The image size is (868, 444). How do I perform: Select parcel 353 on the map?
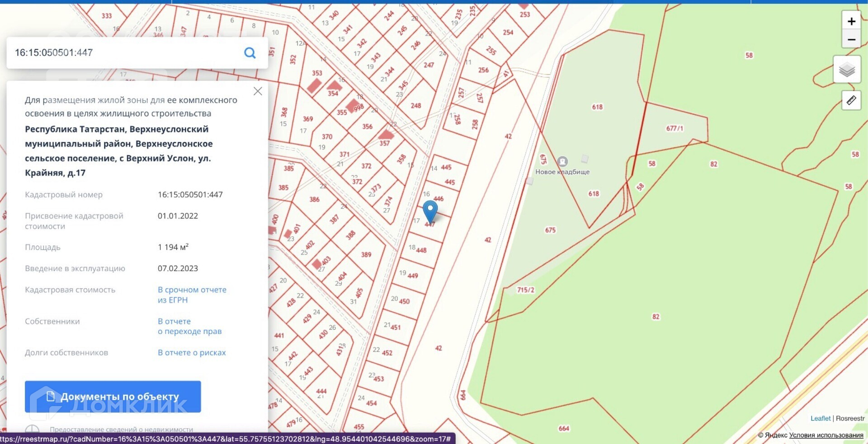point(317,73)
